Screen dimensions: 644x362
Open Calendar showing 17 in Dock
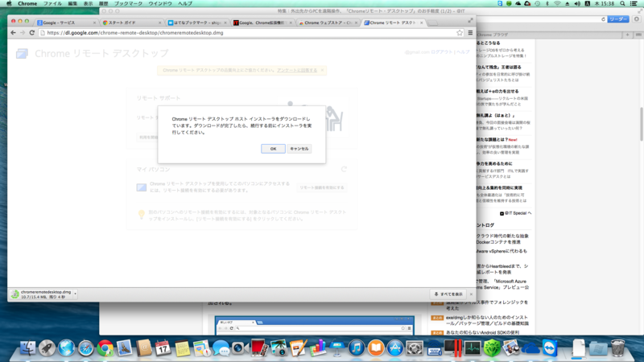coord(163,348)
